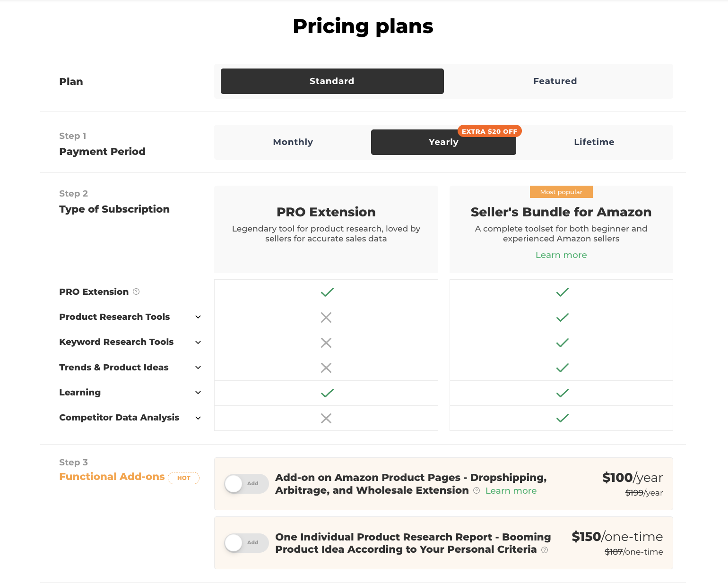This screenshot has width=728, height=583.
Task: Expand the Learning feature row
Action: tap(198, 393)
